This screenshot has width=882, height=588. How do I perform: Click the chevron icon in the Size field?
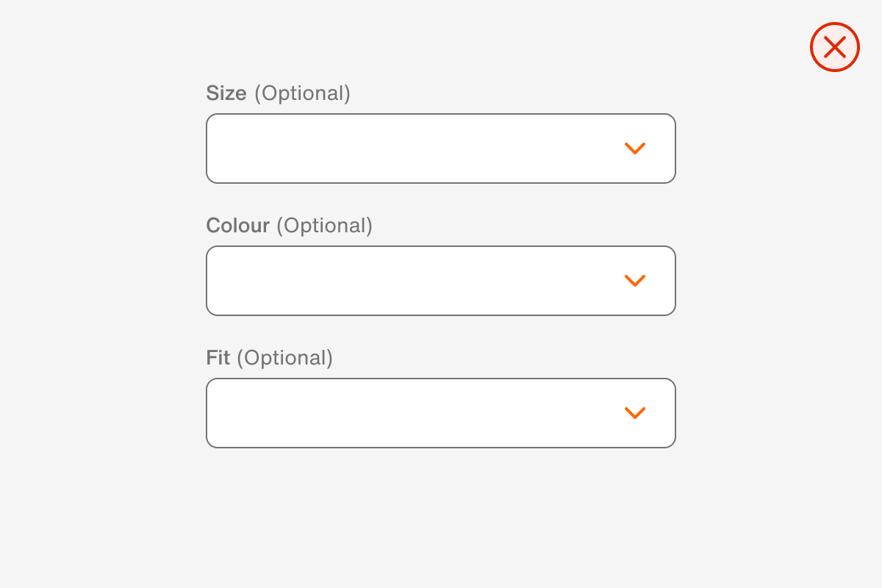(x=635, y=148)
